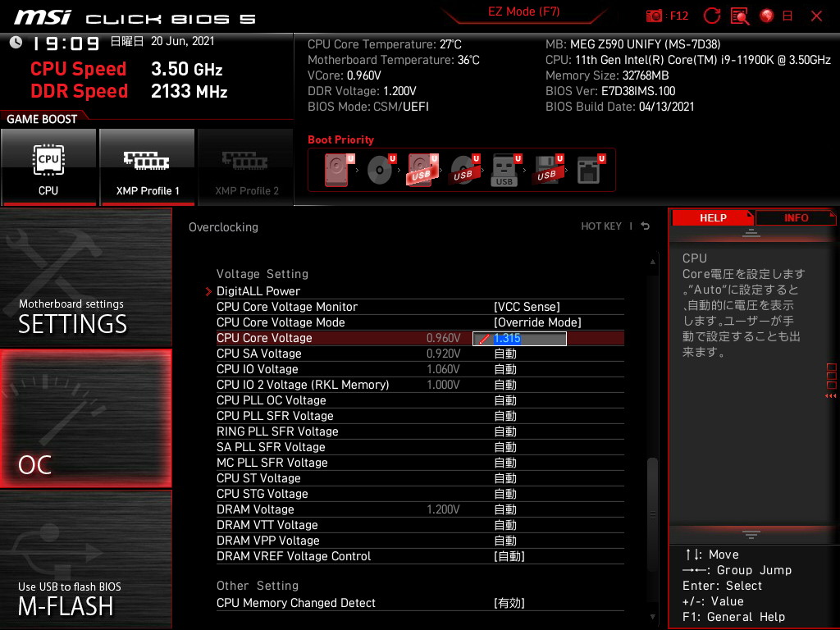The height and width of the screenshot is (630, 840).
Task: Click the favorites icon left of the close button
Action: [x=787, y=16]
